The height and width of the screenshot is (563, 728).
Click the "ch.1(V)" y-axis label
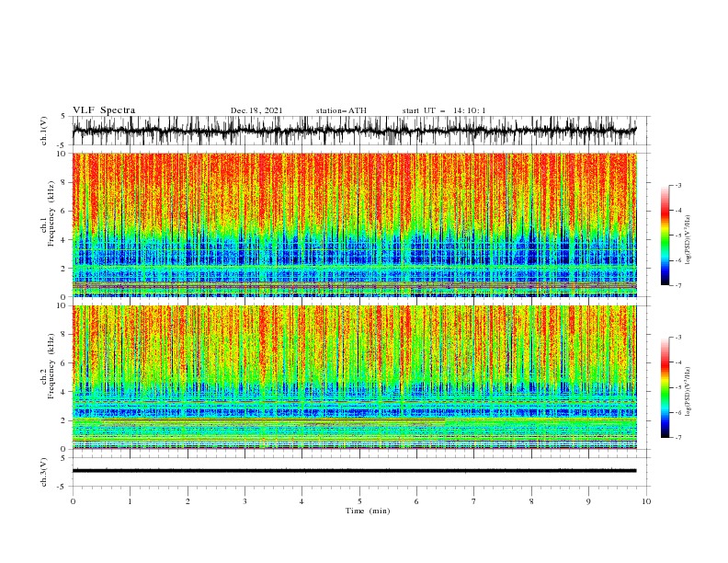[44, 131]
